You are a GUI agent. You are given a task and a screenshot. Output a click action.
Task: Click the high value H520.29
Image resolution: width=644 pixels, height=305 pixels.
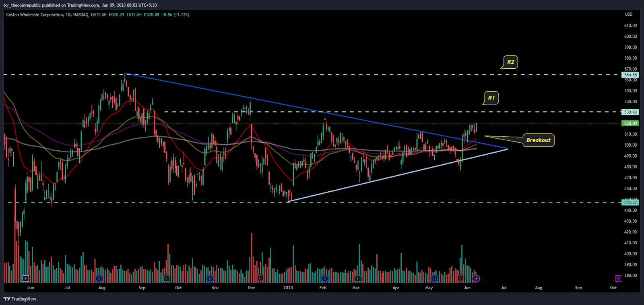pos(116,15)
